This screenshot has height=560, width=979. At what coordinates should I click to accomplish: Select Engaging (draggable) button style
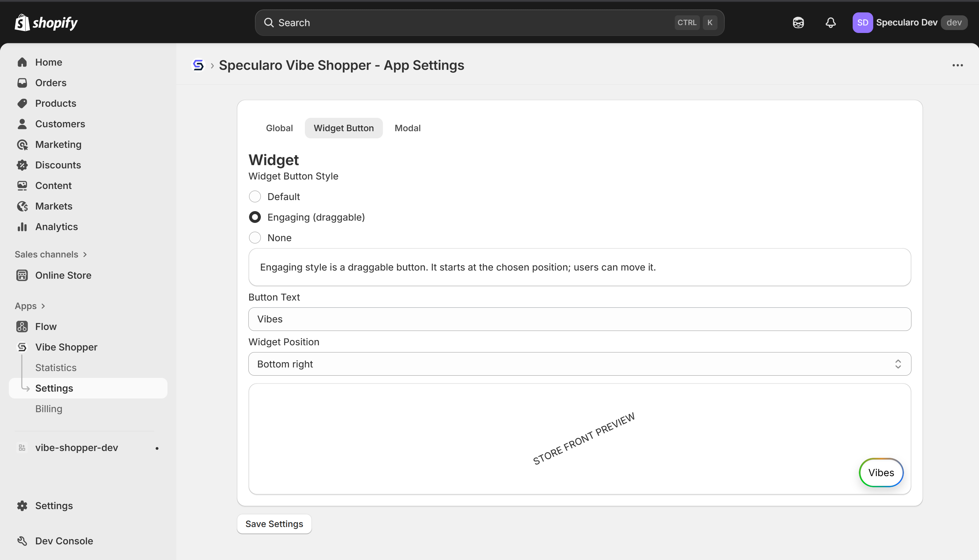click(255, 217)
